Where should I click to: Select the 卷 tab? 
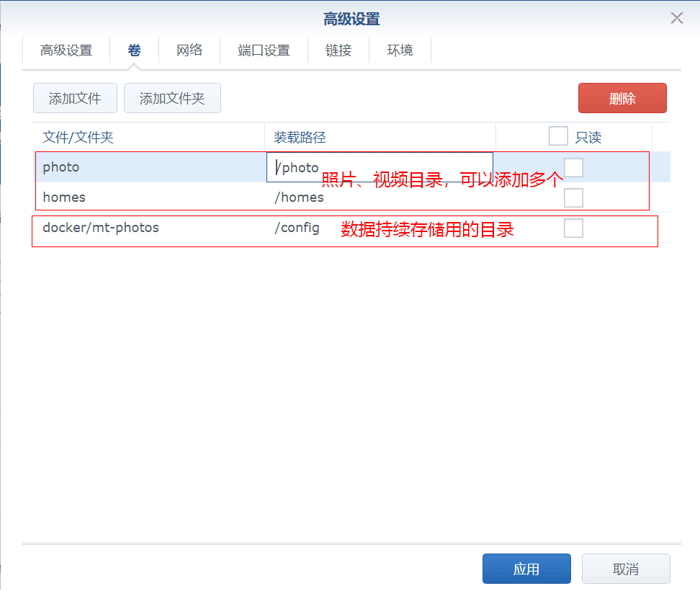[134, 50]
